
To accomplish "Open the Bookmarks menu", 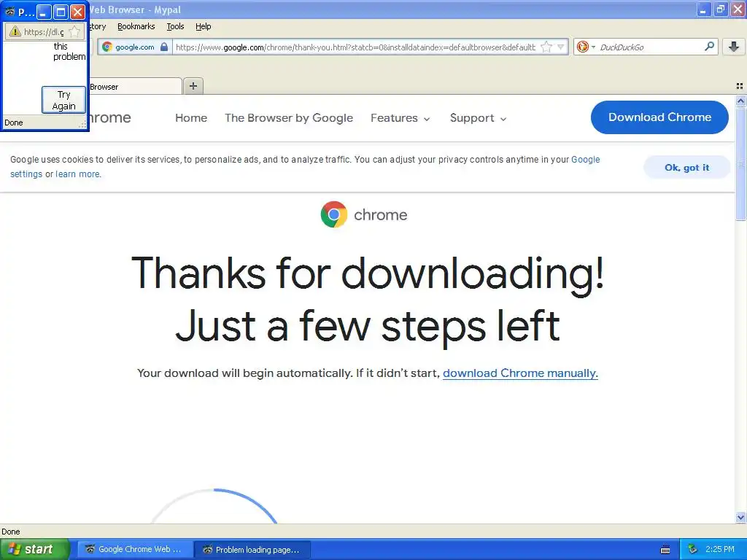I will coord(136,26).
